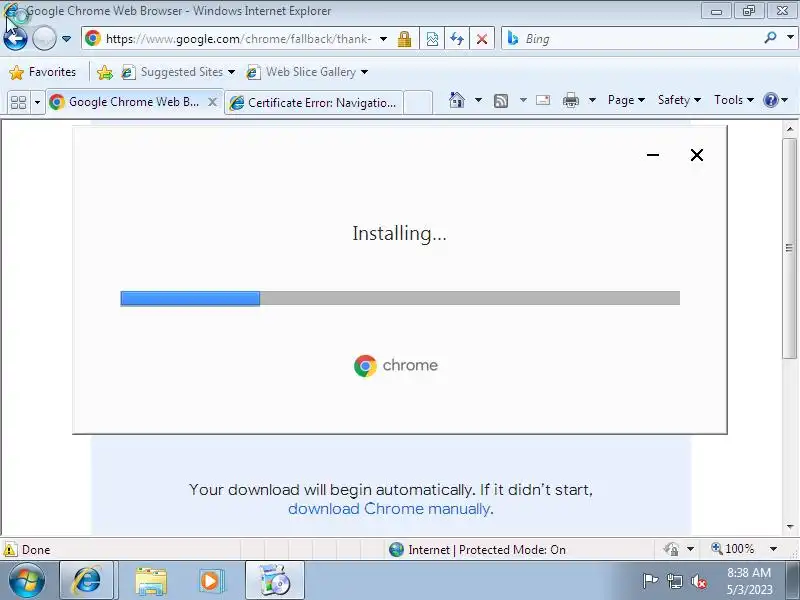Expand the Print options dropdown arrow
The width and height of the screenshot is (800, 600).
(592, 100)
